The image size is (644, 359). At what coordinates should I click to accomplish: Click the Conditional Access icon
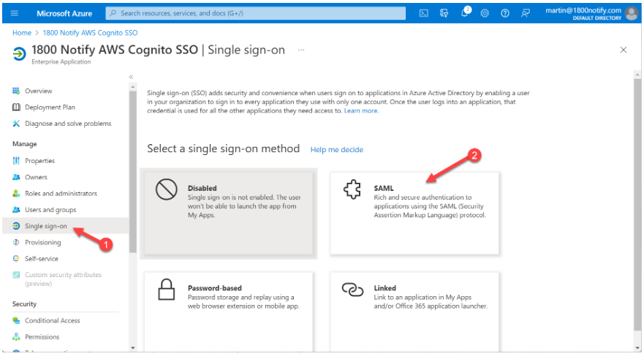pos(16,320)
